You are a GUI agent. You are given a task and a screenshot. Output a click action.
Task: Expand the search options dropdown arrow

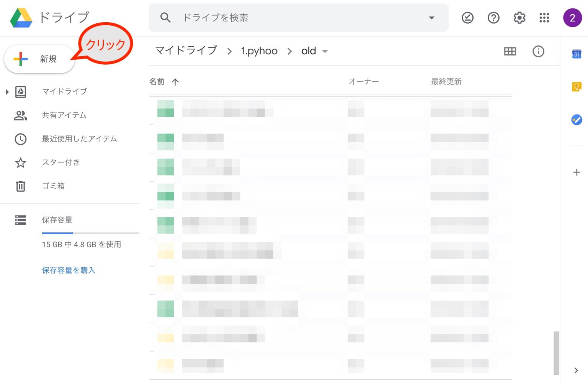click(x=431, y=18)
